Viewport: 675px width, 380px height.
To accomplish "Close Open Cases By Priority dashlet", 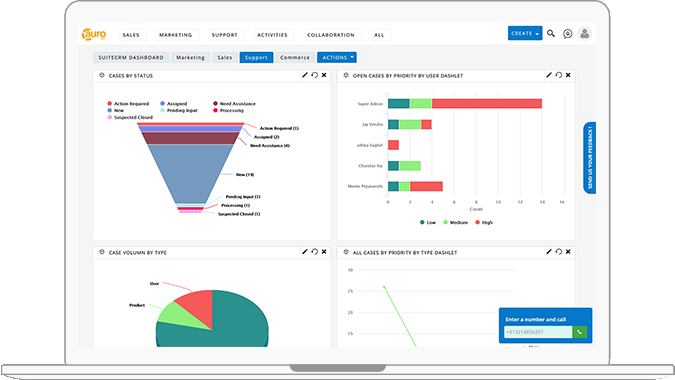I will pos(568,75).
